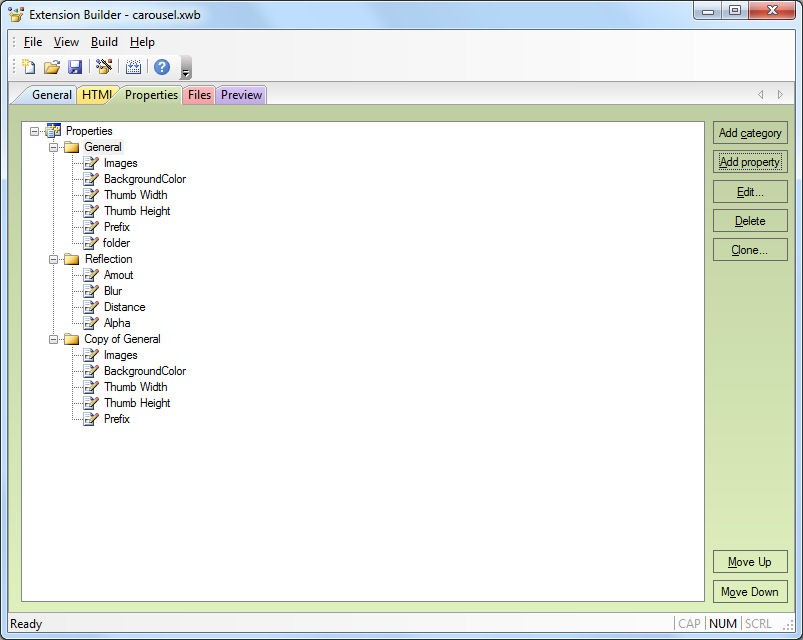This screenshot has height=640, width=803.
Task: Select Thumb Width text under first General category
Action: 136,195
